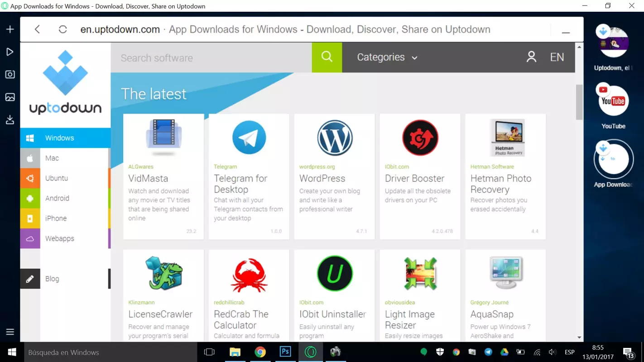Screen dimensions: 644x362
Task: Click the IObit.com link above Driver Booster
Action: (397, 167)
